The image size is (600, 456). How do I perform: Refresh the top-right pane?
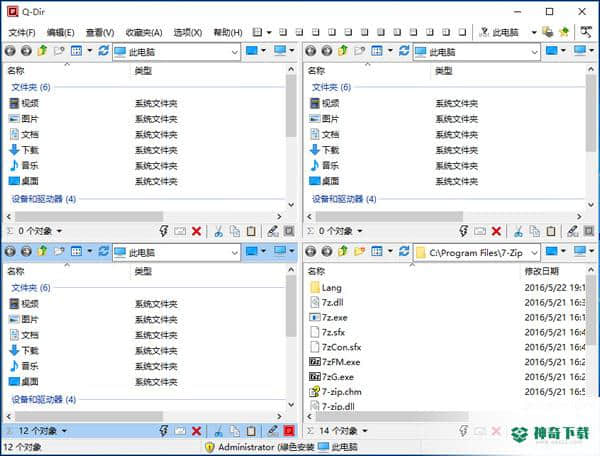[x=404, y=51]
